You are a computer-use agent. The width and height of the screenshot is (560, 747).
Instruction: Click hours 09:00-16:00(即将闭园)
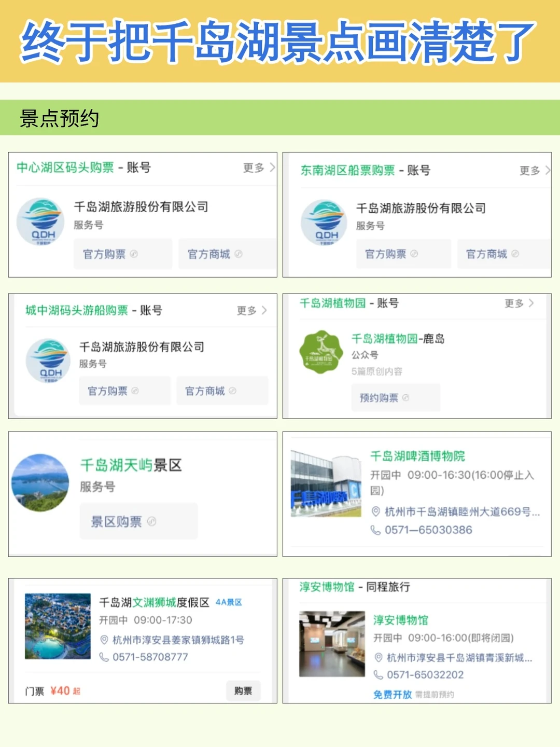(x=461, y=638)
